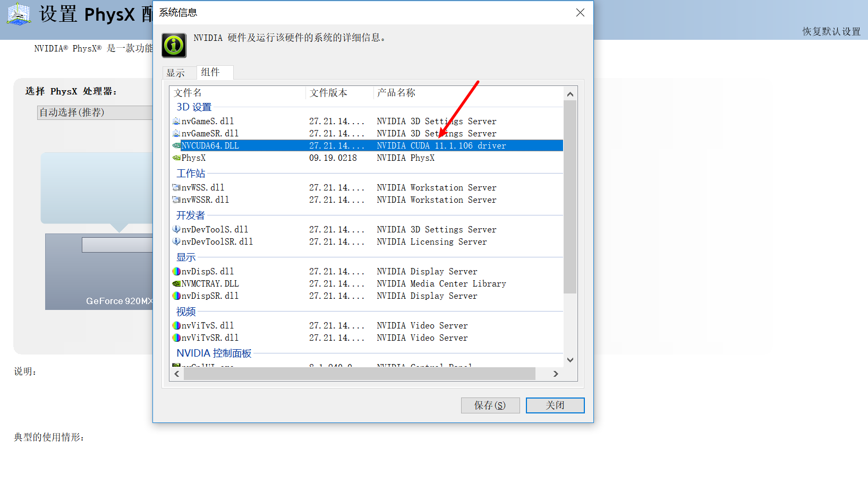This screenshot has width=868, height=484.
Task: Click the nvViTvS.dll color icon
Action: [x=176, y=325]
